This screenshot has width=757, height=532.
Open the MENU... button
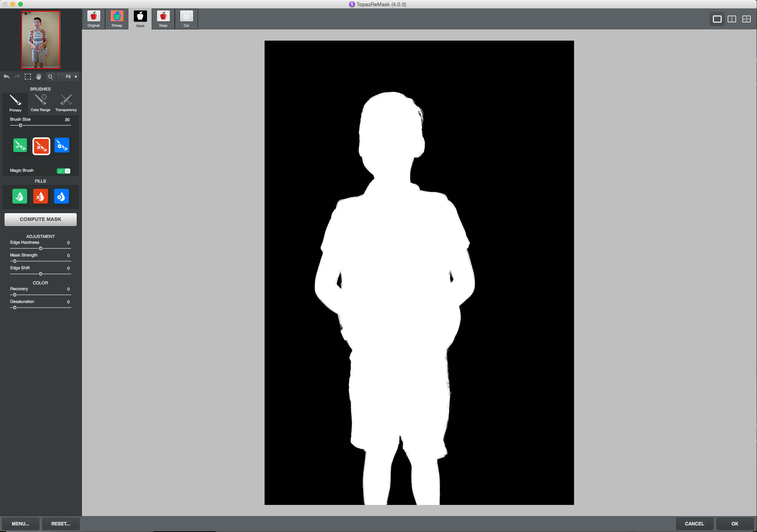point(21,523)
